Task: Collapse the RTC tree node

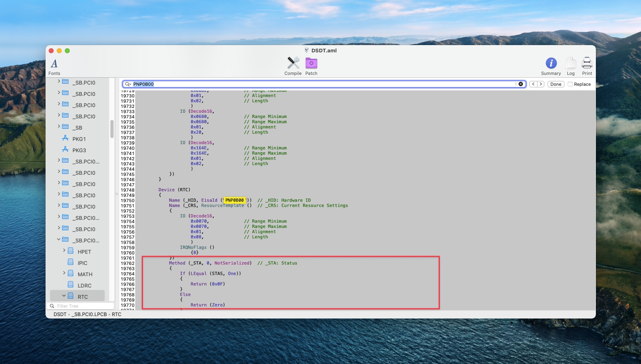Action: click(x=64, y=296)
